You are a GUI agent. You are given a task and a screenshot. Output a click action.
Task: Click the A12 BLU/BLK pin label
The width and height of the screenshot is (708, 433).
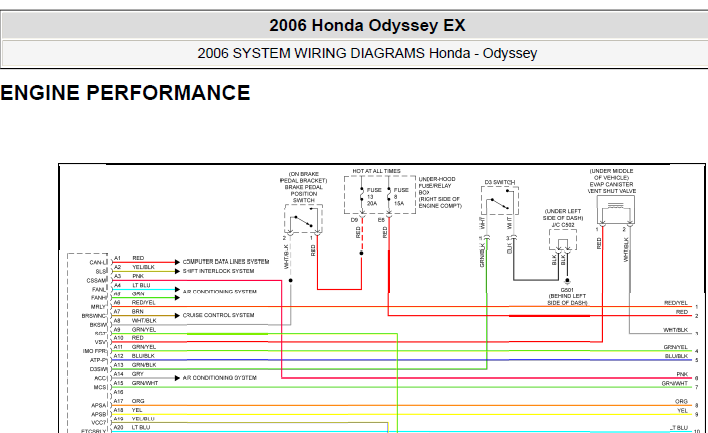pyautogui.click(x=134, y=356)
